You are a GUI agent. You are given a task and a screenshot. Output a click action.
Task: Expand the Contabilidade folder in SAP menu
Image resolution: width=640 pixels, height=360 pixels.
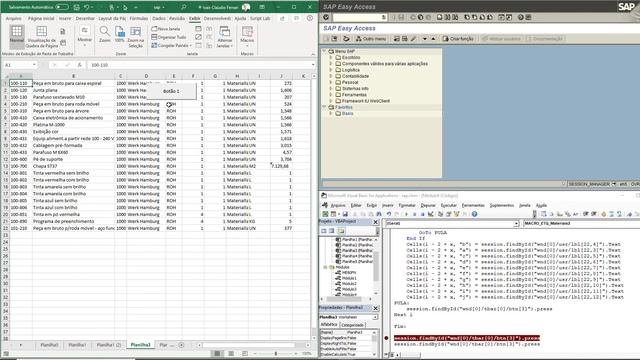331,76
